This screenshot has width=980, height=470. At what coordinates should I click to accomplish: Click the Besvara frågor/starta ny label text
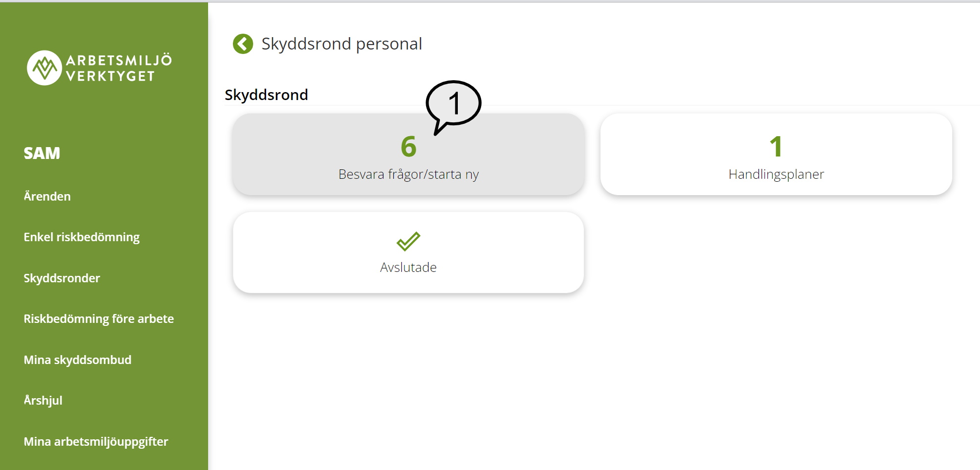click(x=408, y=174)
